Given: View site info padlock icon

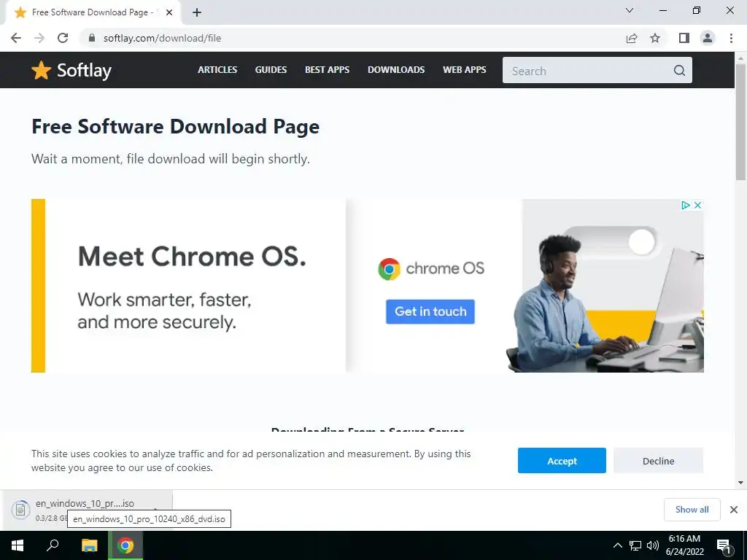Looking at the screenshot, I should (x=92, y=38).
